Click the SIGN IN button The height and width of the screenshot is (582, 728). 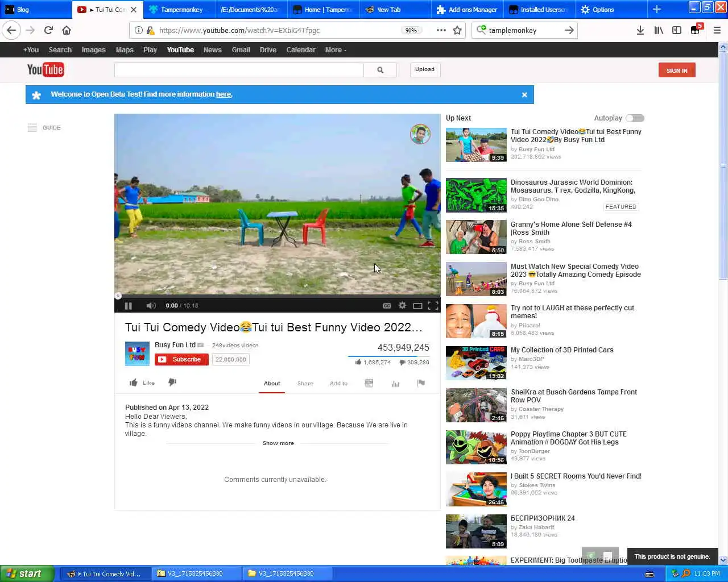point(677,70)
